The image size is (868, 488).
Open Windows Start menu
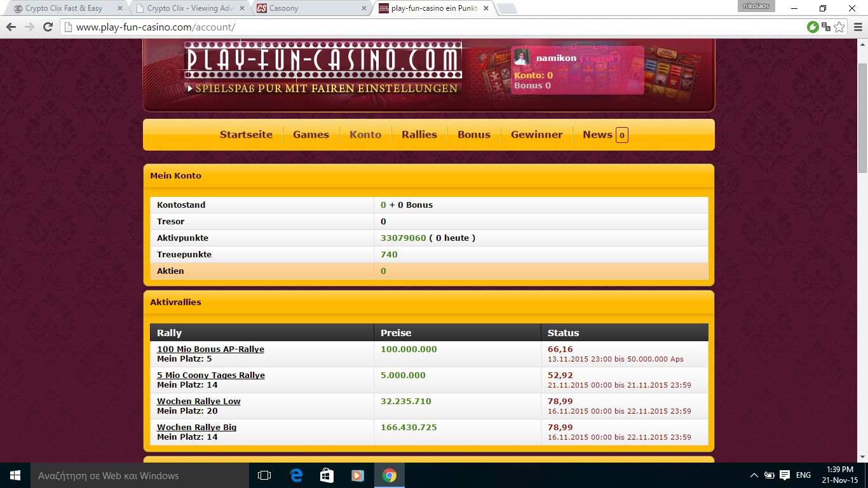pyautogui.click(x=15, y=475)
